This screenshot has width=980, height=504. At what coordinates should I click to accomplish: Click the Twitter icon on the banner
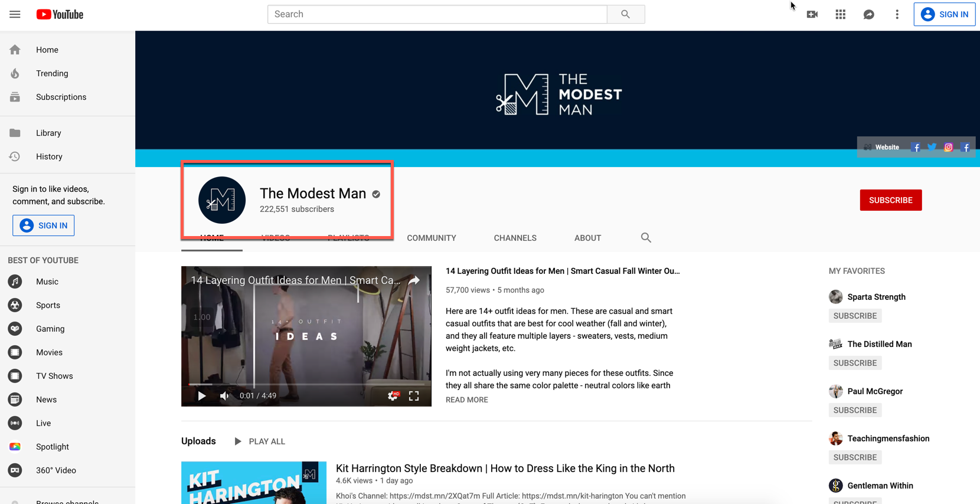tap(932, 148)
